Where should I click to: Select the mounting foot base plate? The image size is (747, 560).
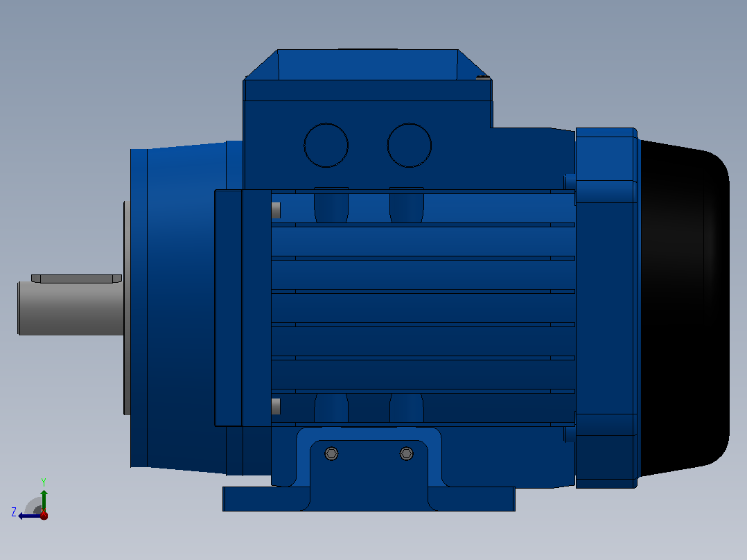[369, 499]
